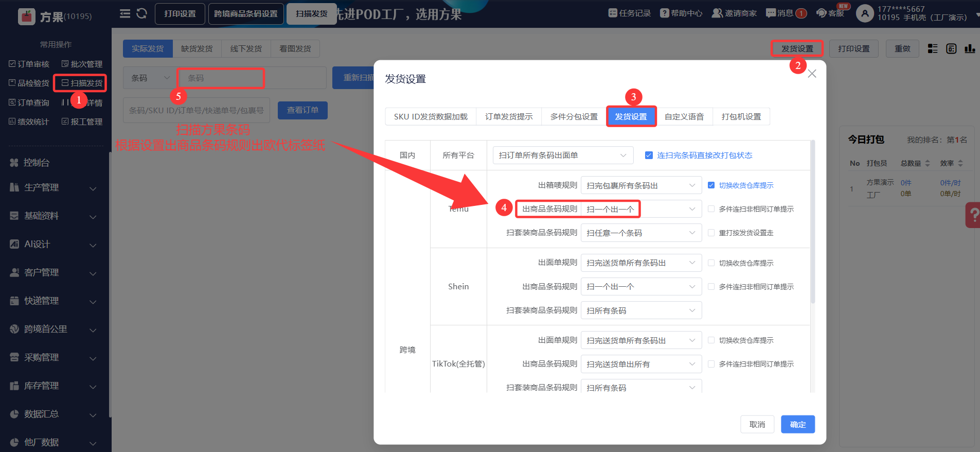Switch to 打包机设置 tab
The image size is (980, 452).
(x=741, y=116)
